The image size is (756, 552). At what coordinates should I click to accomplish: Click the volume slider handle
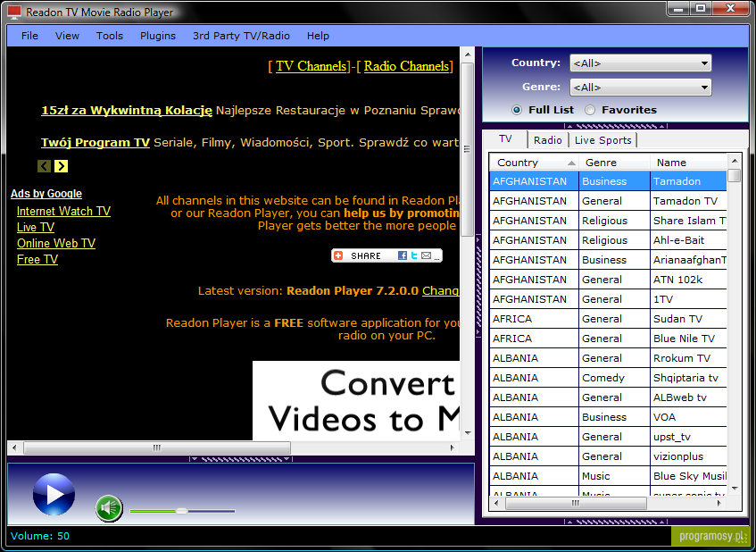coord(181,511)
